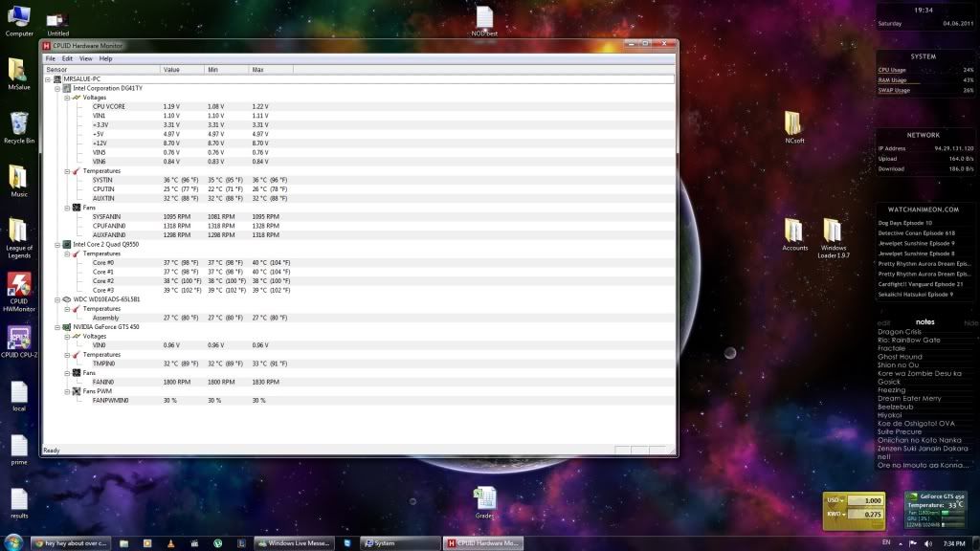The image size is (980, 551).
Task: Click the Max column header
Action: click(x=271, y=69)
